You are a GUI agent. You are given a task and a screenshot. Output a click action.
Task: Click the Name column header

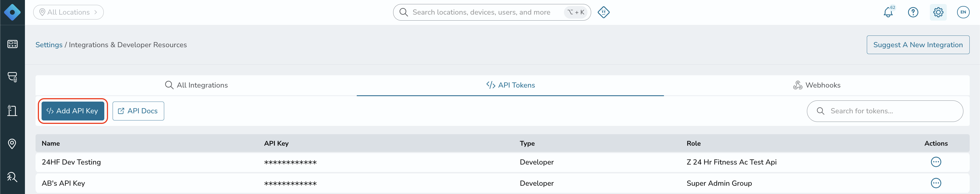(51, 144)
